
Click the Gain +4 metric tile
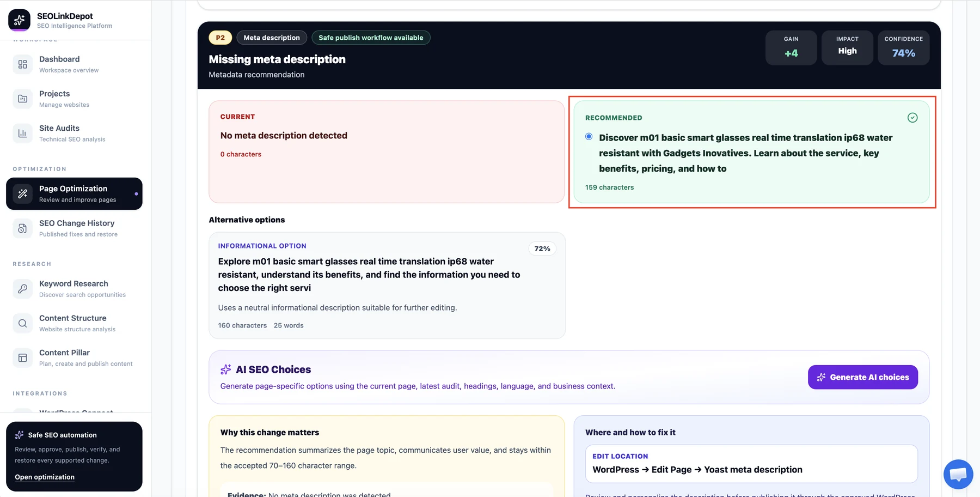(x=791, y=47)
